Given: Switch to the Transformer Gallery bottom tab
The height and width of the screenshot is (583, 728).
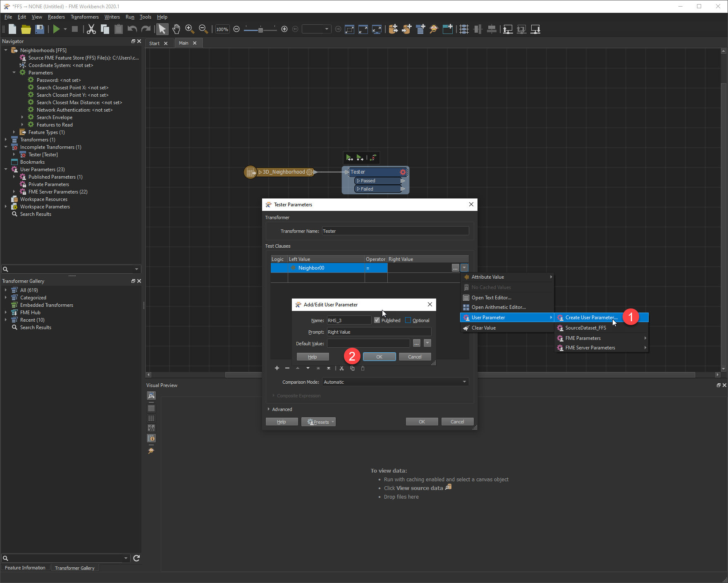Looking at the screenshot, I should tap(74, 568).
